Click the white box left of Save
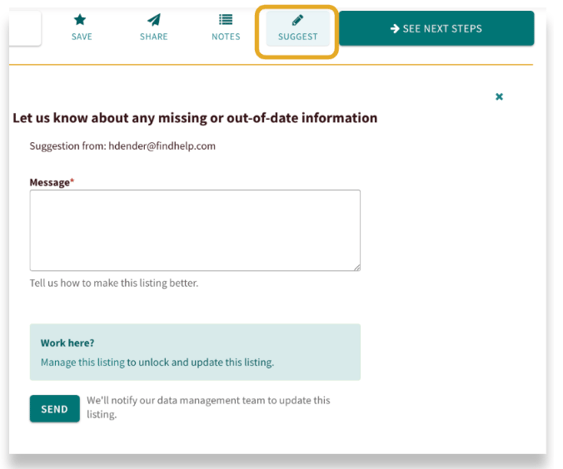Screen dimensions: 563x469 (24, 28)
